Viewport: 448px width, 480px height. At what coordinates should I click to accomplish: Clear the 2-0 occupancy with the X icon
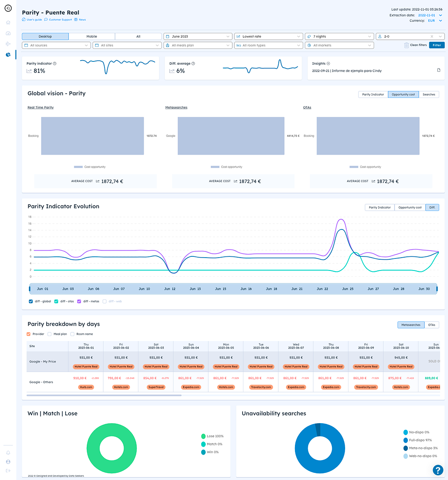[x=432, y=37]
